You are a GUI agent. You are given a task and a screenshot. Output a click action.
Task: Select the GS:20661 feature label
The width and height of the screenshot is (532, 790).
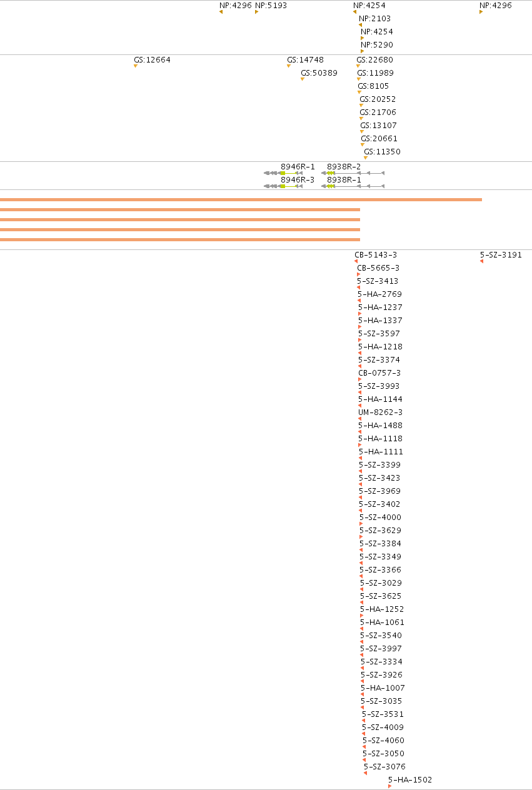(379, 139)
